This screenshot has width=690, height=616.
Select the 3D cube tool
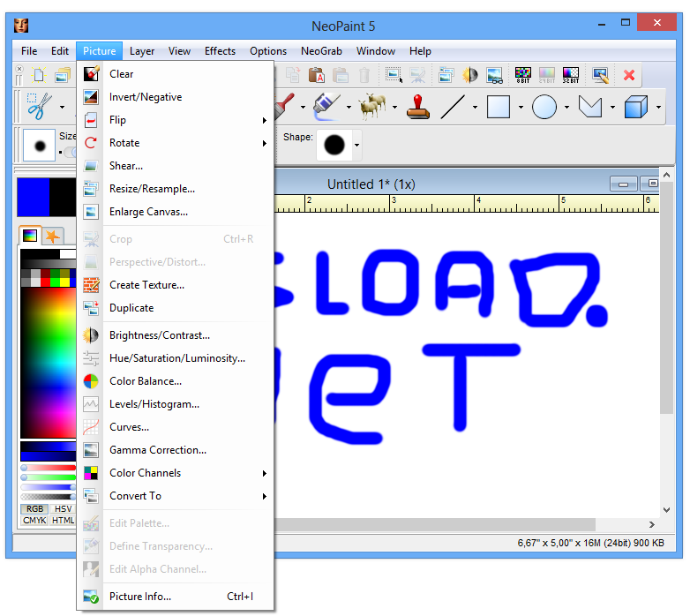click(636, 107)
